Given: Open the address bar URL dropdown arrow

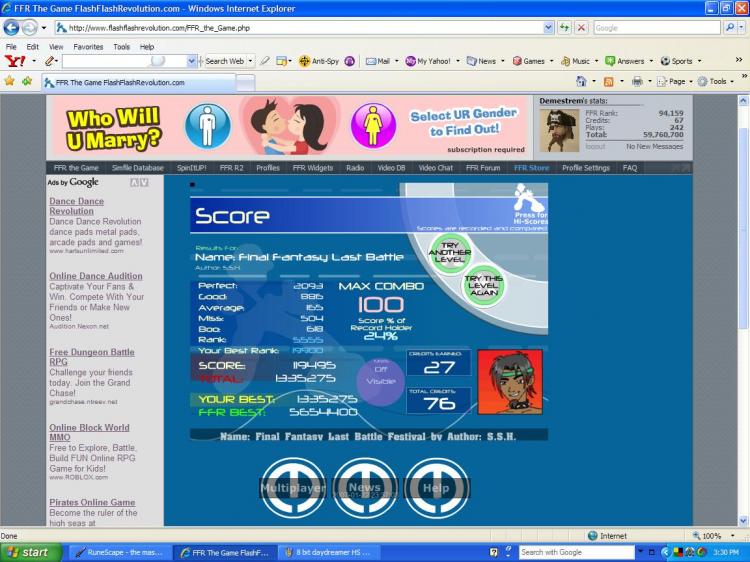Looking at the screenshot, I should tap(548, 28).
